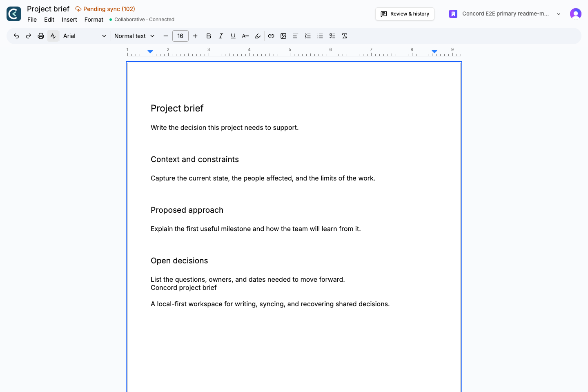The height and width of the screenshot is (392, 588).
Task: Open the Insert menu
Action: 69,20
